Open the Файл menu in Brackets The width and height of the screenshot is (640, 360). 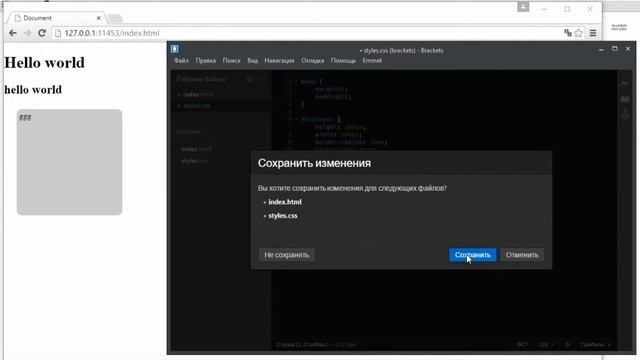pyautogui.click(x=181, y=60)
